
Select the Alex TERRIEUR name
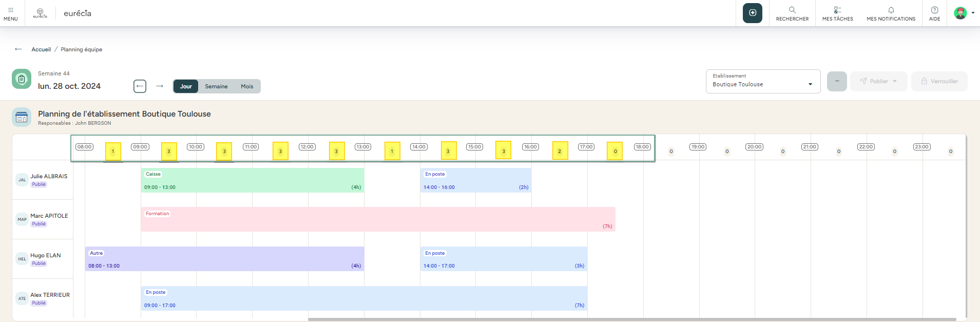[x=50, y=295]
